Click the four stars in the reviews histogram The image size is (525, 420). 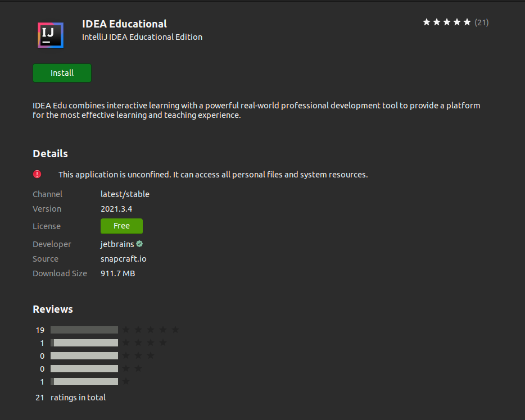(x=144, y=343)
